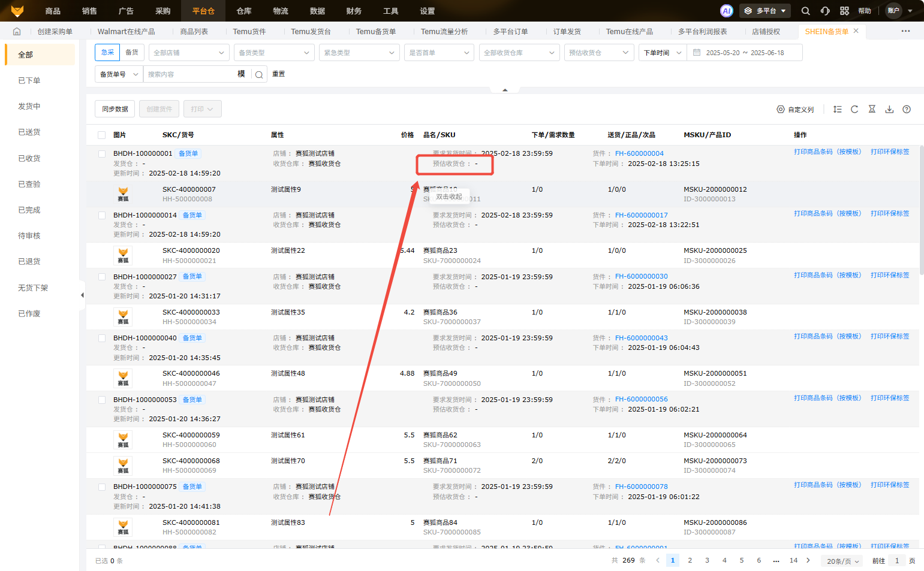Viewport: 924px width, 571px height.
Task: Open shipment link FH-600000004
Action: (639, 153)
